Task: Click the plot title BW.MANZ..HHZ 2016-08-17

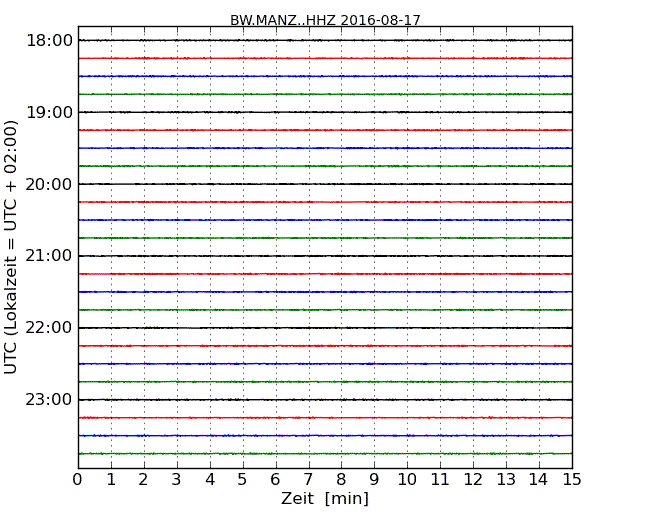Action: pos(325,20)
